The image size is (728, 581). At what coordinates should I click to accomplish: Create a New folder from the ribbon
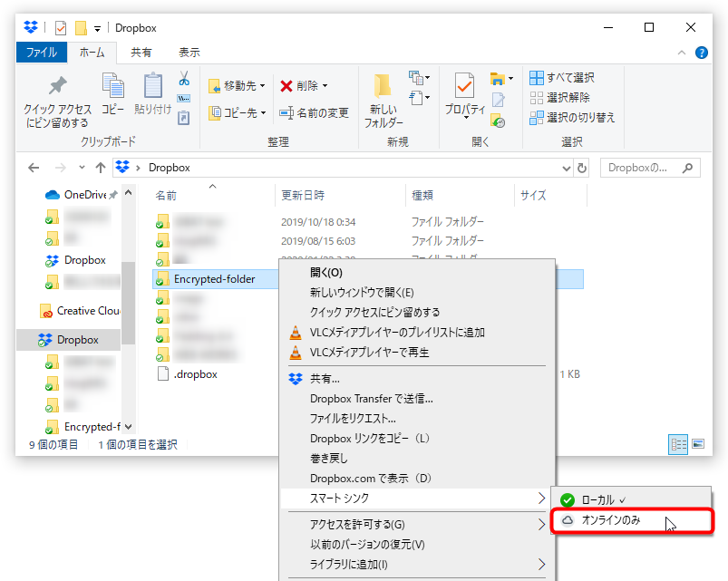point(383,102)
